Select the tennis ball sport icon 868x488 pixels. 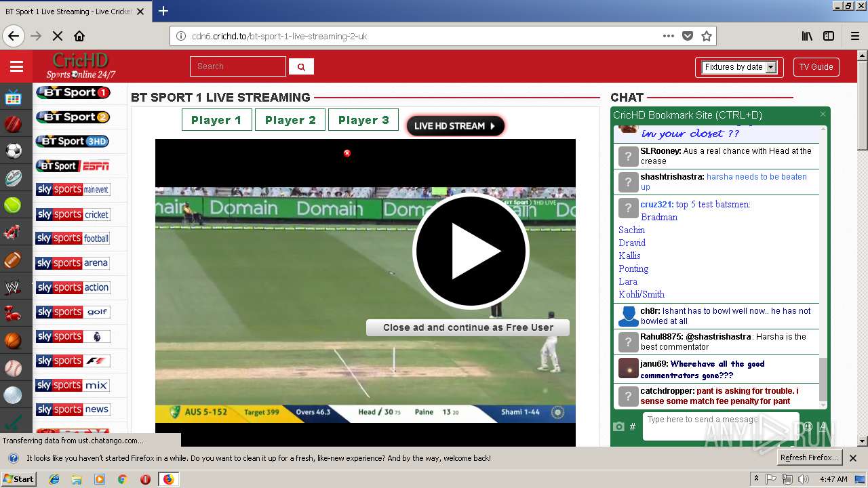pos(14,205)
